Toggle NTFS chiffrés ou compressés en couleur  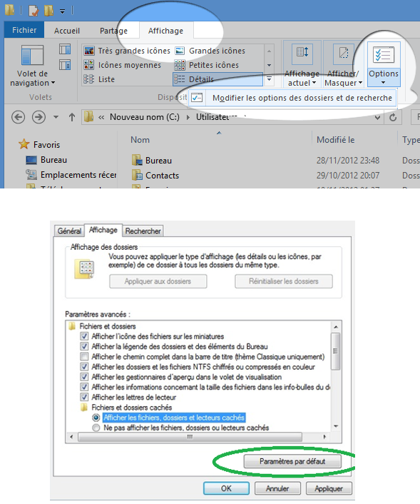(x=84, y=367)
